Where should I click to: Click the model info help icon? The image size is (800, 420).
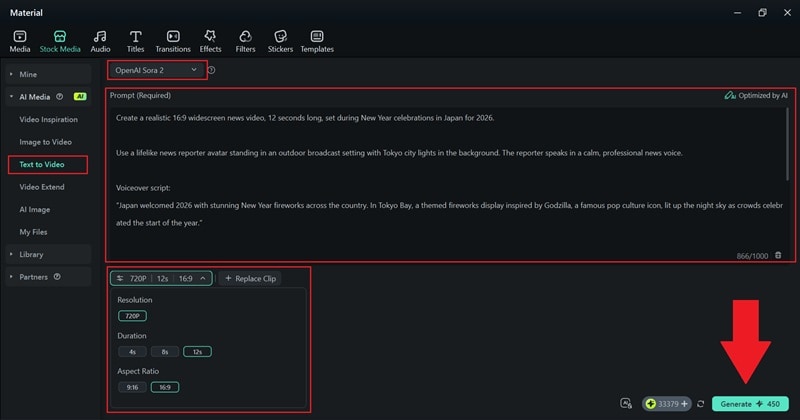point(211,70)
